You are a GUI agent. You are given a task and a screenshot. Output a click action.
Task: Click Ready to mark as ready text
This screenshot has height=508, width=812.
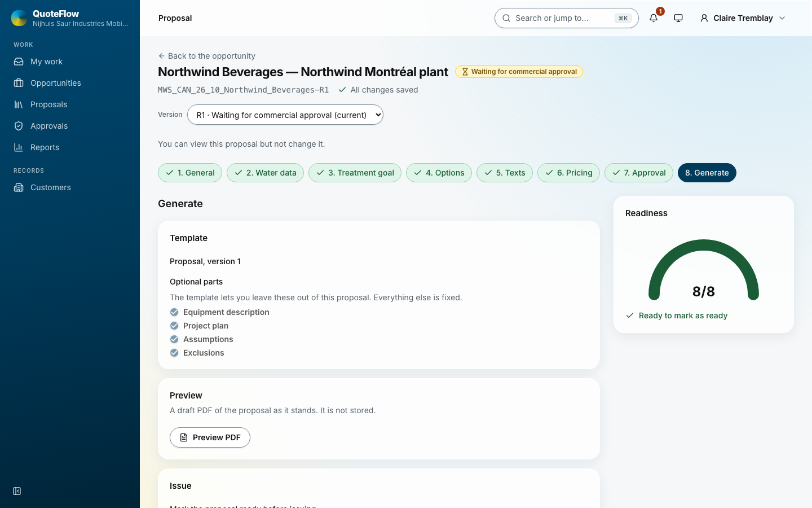(683, 316)
